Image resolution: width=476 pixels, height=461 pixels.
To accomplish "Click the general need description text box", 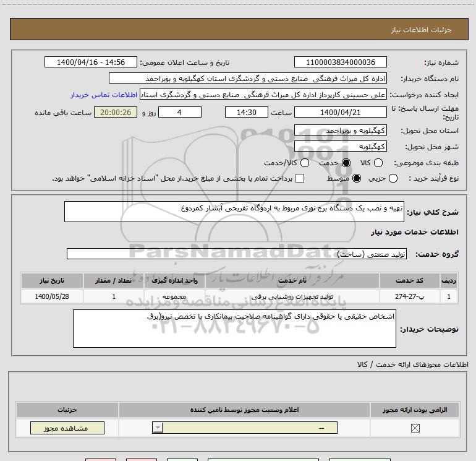I will pos(234,212).
